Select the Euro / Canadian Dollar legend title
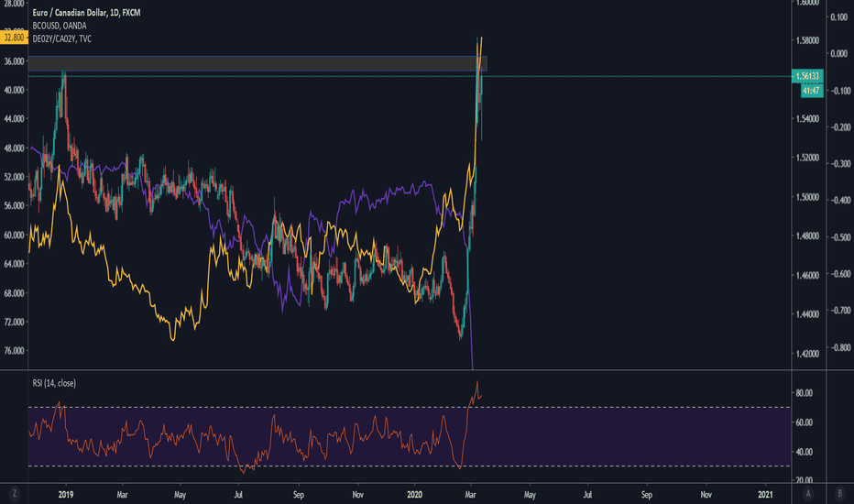 (x=86, y=13)
